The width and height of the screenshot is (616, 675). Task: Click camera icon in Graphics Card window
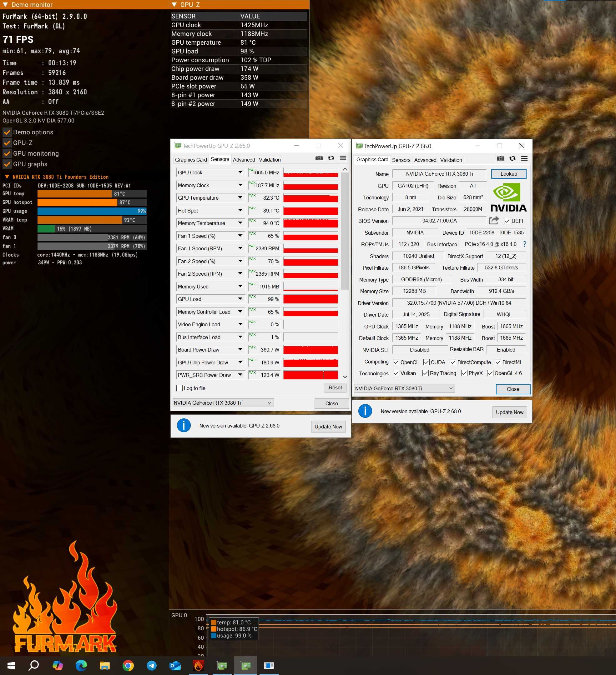[500, 158]
